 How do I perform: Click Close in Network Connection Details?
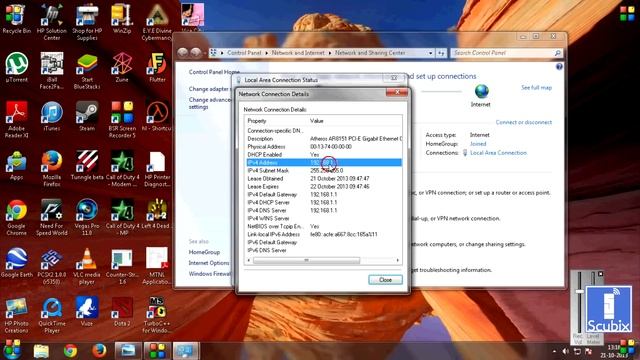click(385, 280)
